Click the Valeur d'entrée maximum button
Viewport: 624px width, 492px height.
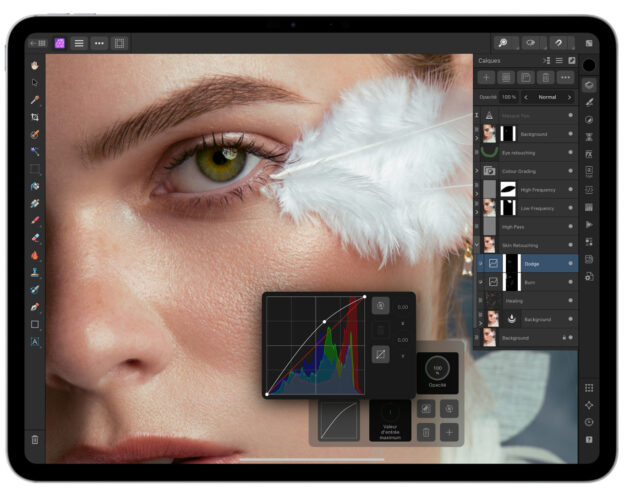pos(391,419)
